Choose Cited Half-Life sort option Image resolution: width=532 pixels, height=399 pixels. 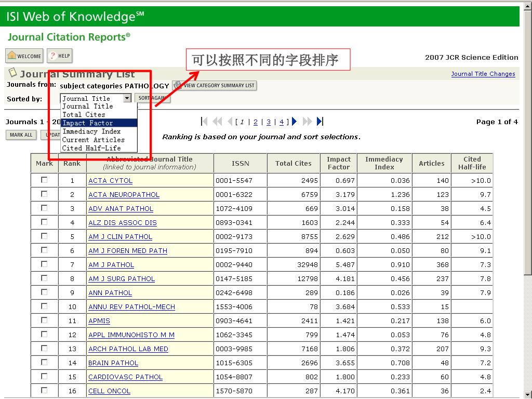point(99,148)
